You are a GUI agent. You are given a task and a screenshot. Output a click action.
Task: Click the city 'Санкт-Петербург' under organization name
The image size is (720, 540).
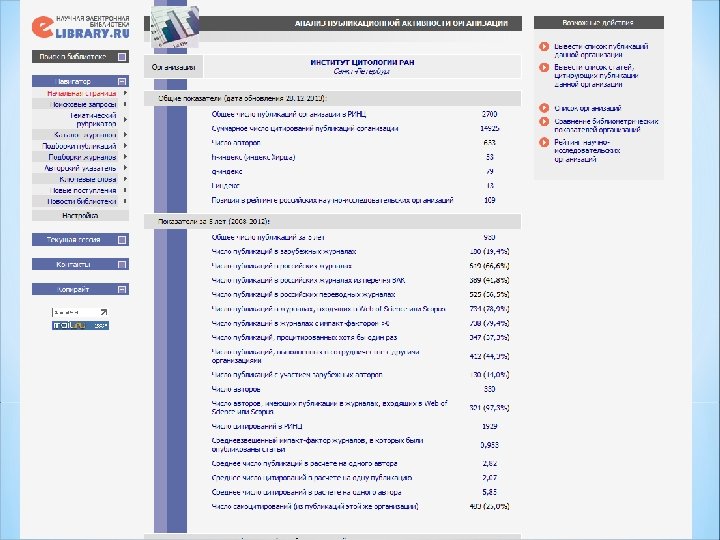[362, 72]
